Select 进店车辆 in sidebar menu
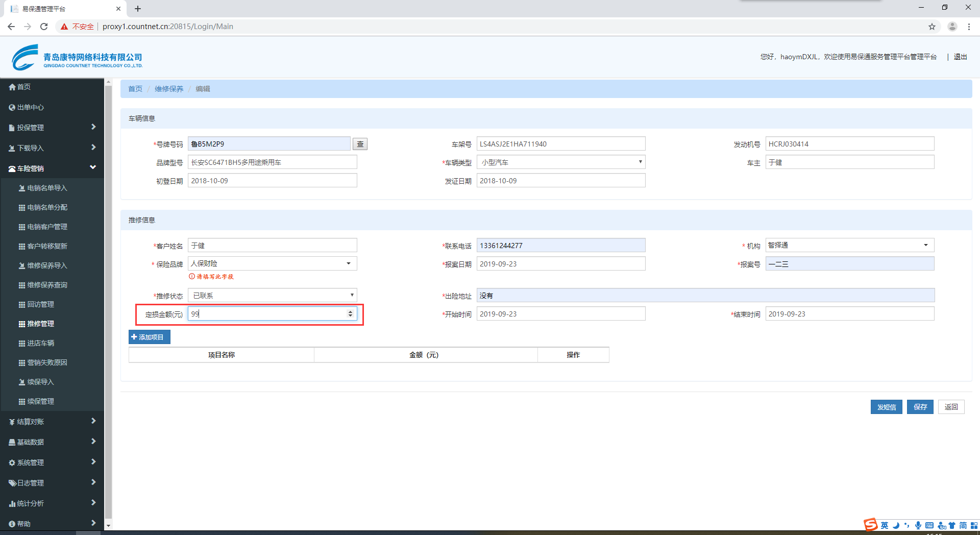This screenshot has width=980, height=535. [40, 343]
